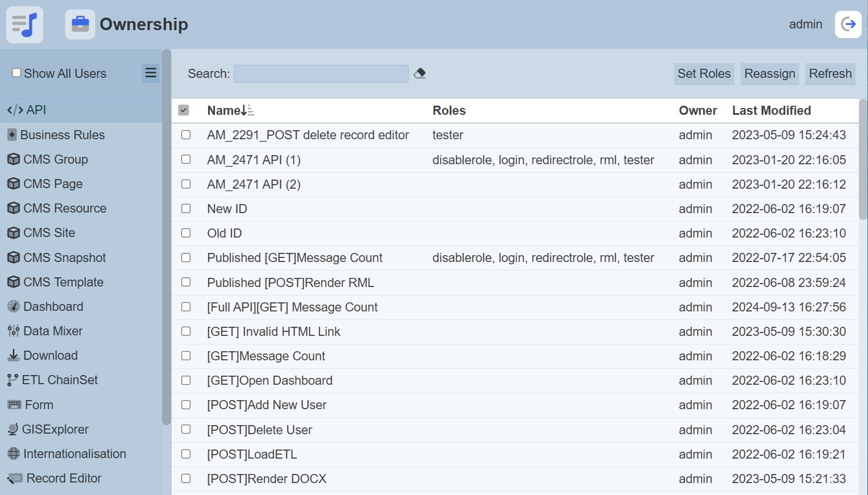Select the Data Mixer sliders icon
The width and height of the screenshot is (868, 495).
[14, 331]
